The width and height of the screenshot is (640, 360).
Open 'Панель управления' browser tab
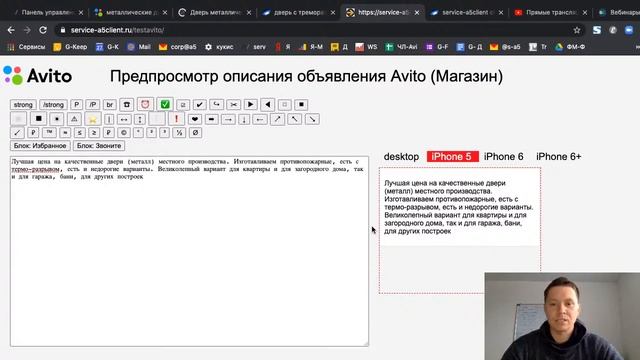[x=48, y=13]
